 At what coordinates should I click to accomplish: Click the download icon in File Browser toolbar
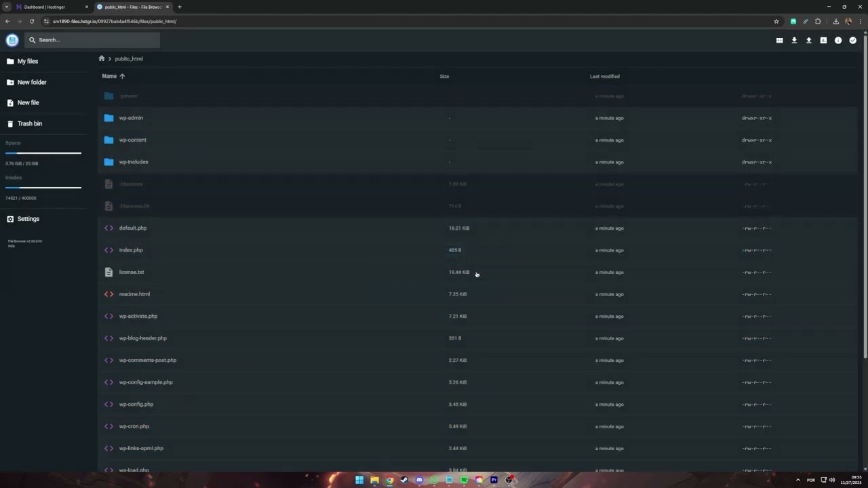pos(794,41)
